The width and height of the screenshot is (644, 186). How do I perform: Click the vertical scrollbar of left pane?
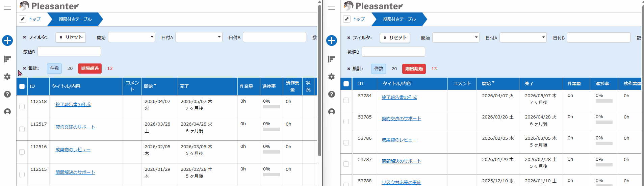pyautogui.click(x=319, y=81)
